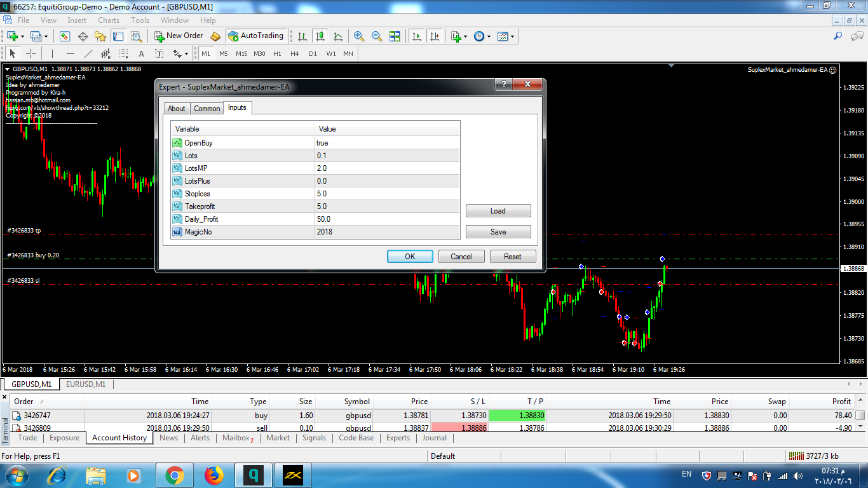Select the Cursor arrow tool
This screenshot has width=868, height=488.
pyautogui.click(x=13, y=53)
